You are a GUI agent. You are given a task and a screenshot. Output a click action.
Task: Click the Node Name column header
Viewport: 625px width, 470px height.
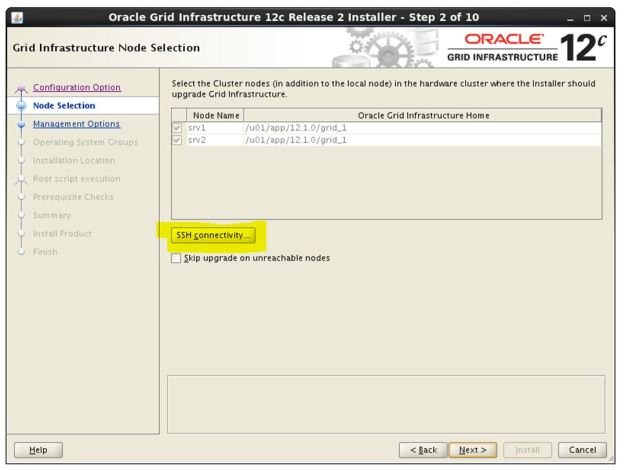(208, 115)
